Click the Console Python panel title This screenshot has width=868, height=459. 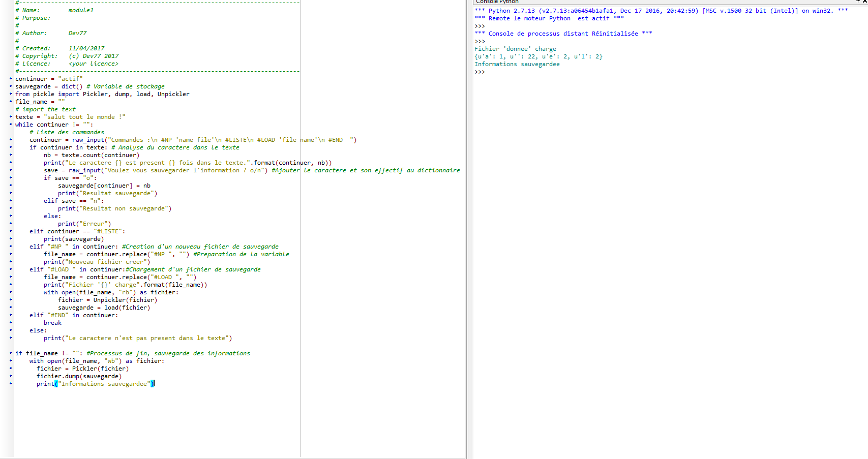coord(497,2)
